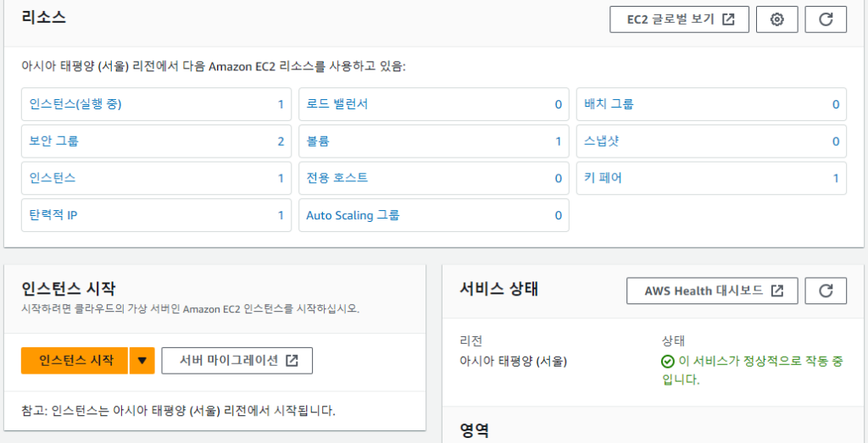Screen dimensions: 868x443
Task: Expand the 인스턴스 시작 dropdown arrow
Action: 142,360
